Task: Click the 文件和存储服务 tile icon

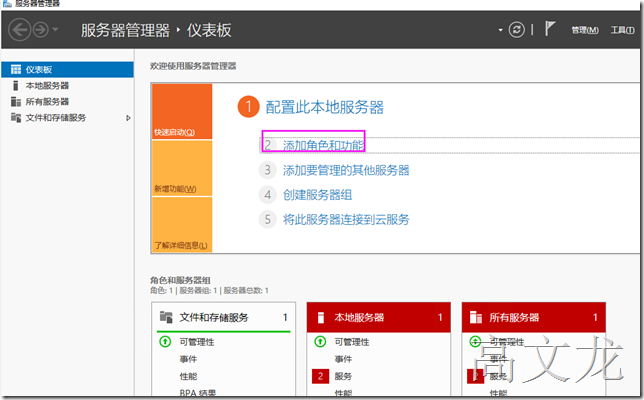Action: [166, 317]
